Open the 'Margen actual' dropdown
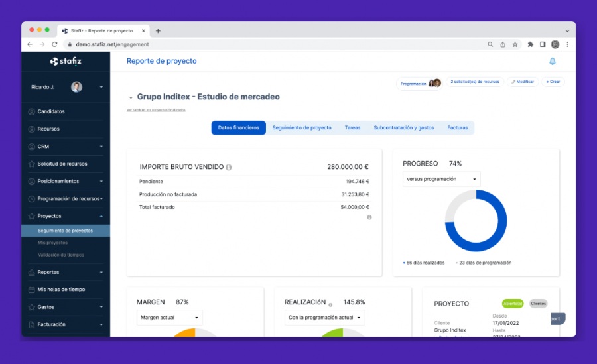The width and height of the screenshot is (597, 364). coord(169,317)
